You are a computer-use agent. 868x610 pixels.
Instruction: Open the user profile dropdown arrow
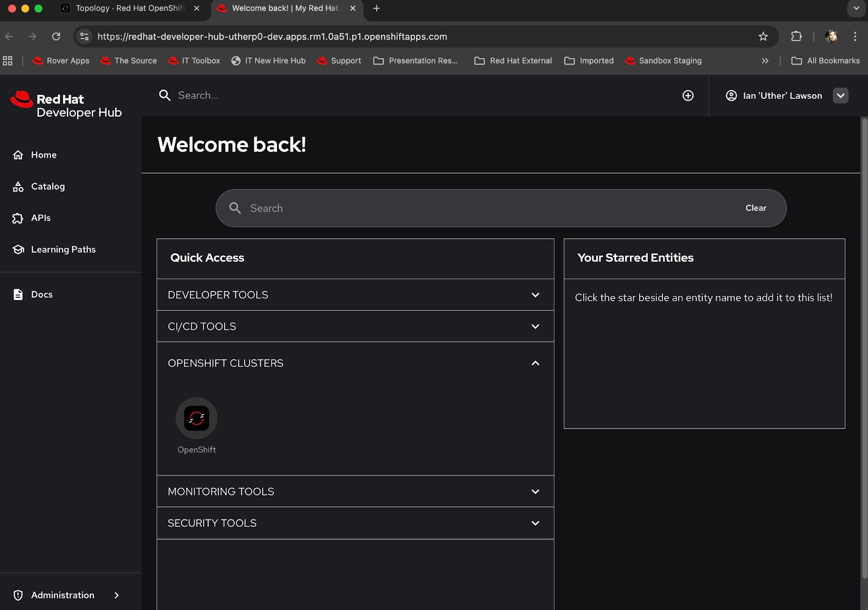click(x=840, y=96)
